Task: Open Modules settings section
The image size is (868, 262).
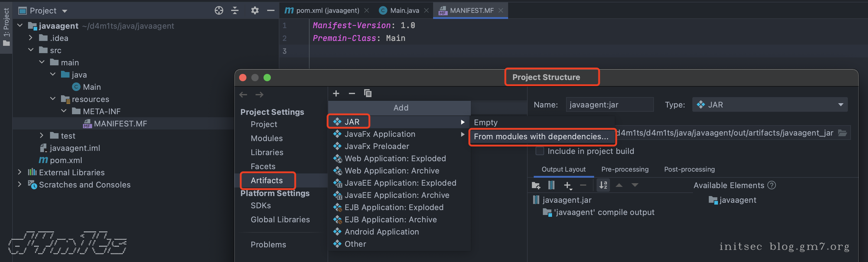Action: [267, 138]
